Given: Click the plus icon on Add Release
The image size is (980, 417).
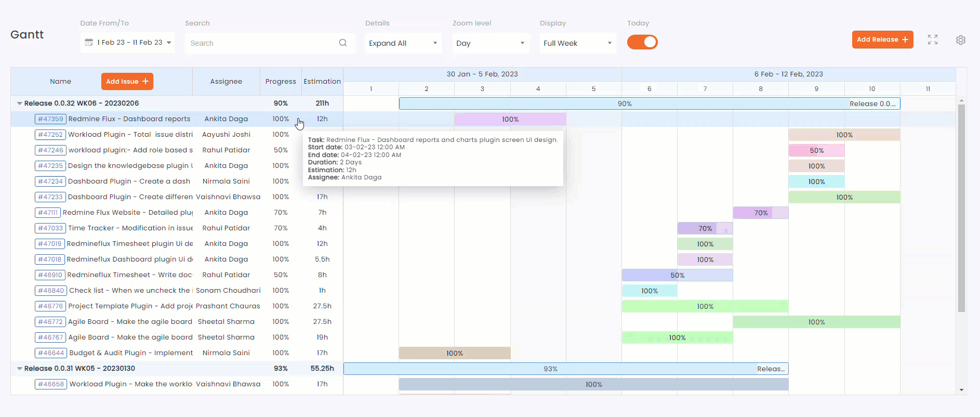Looking at the screenshot, I should point(905,40).
